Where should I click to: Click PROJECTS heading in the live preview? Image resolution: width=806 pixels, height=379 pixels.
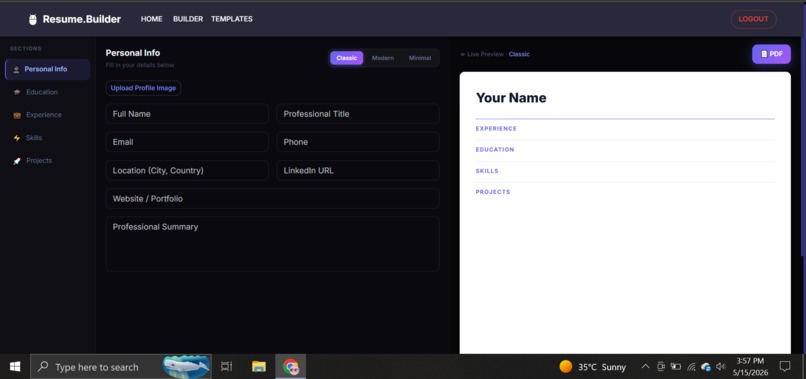coord(493,192)
